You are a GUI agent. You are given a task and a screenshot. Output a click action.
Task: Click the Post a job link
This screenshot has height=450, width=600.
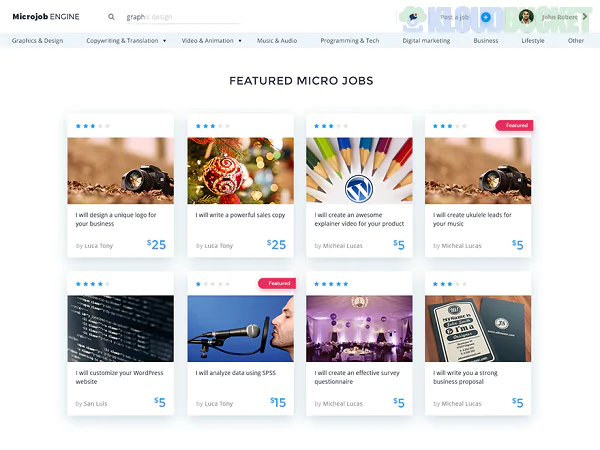(454, 17)
